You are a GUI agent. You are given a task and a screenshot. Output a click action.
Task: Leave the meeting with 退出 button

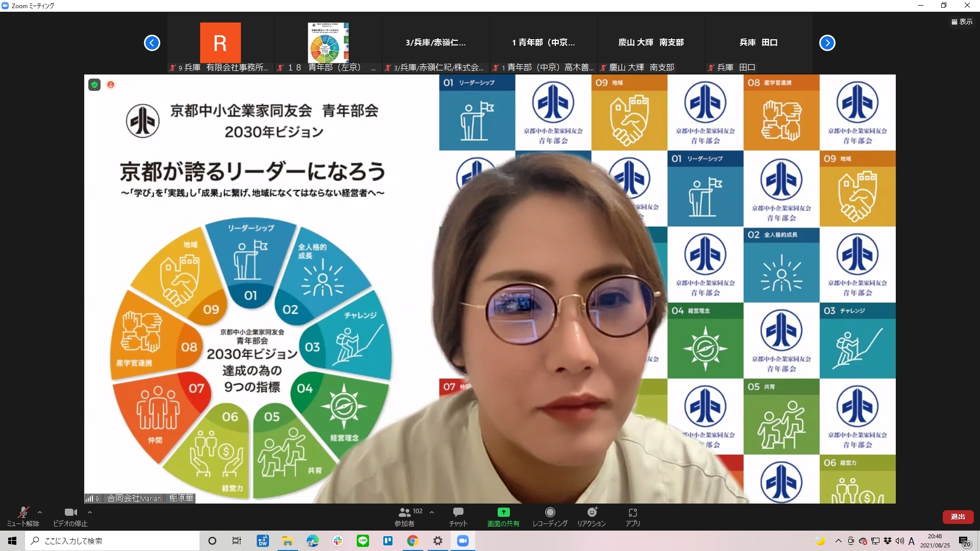pos(958,517)
